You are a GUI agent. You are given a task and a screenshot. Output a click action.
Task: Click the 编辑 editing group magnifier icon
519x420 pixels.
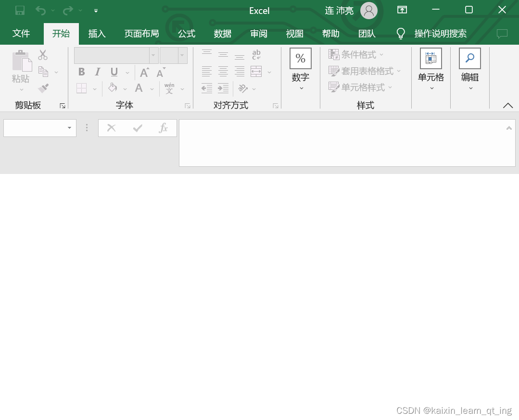[469, 58]
